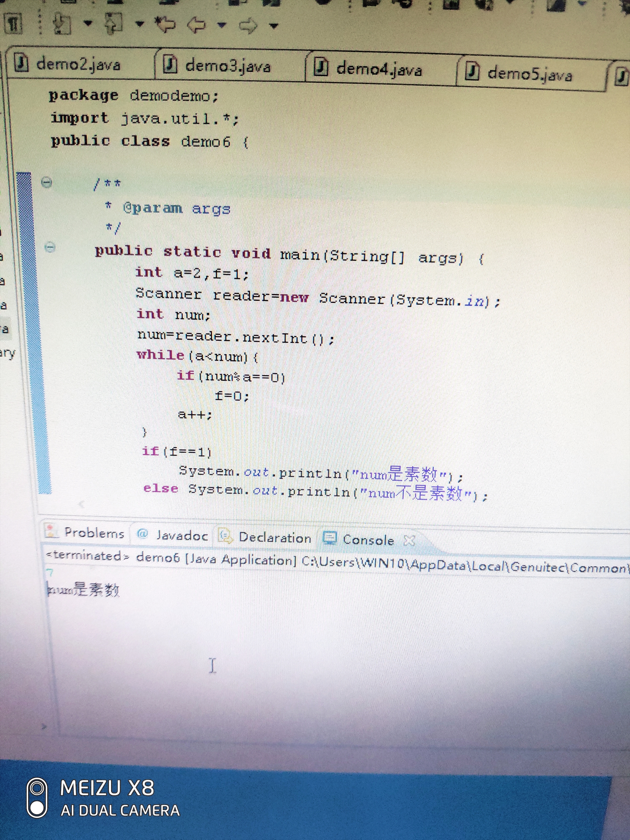Click Next Annotation toolbar icon
The image size is (630, 840).
click(x=62, y=24)
